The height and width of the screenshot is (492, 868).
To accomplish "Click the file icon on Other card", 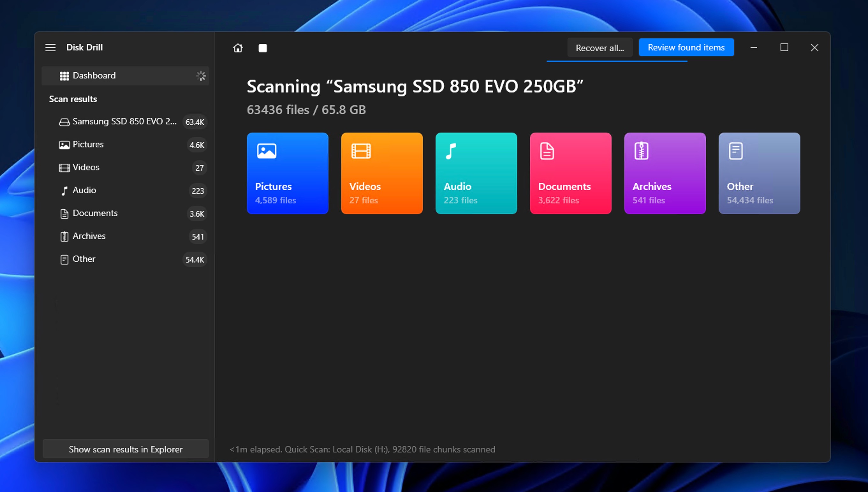I will coord(735,151).
